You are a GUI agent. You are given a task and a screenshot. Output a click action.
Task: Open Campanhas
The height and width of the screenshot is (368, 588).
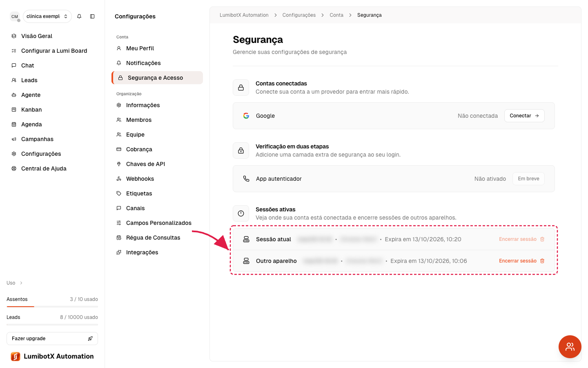[x=52, y=139]
